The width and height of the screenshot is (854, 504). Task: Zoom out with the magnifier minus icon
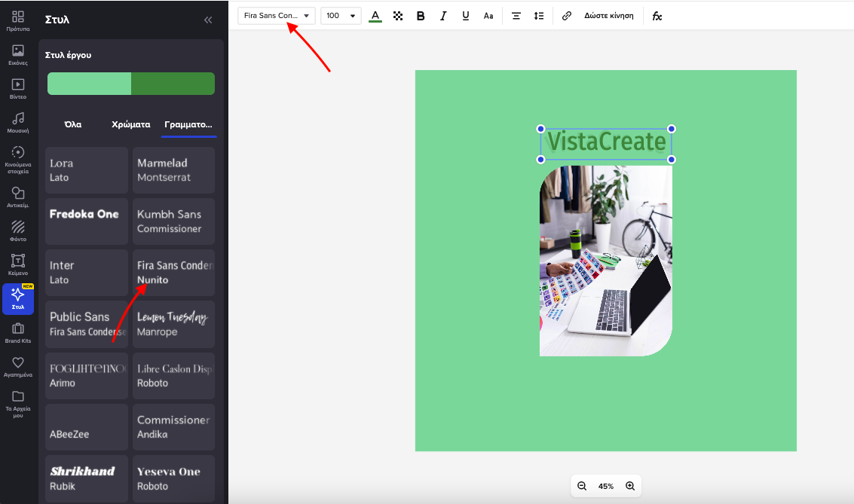coord(582,486)
